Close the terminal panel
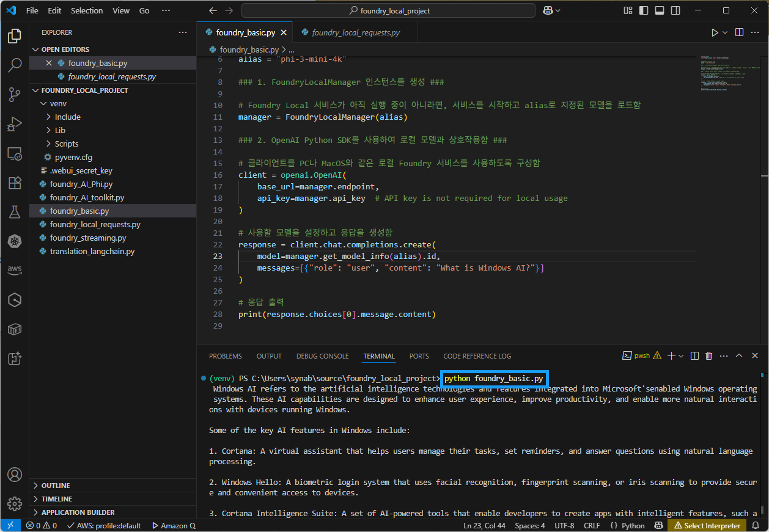The height and width of the screenshot is (532, 769). pyautogui.click(x=755, y=355)
